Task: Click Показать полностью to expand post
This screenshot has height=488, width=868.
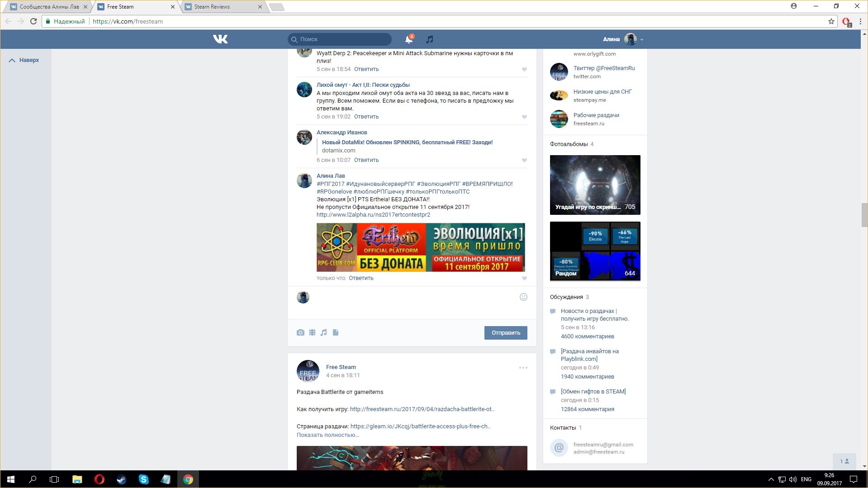Action: 328,435
